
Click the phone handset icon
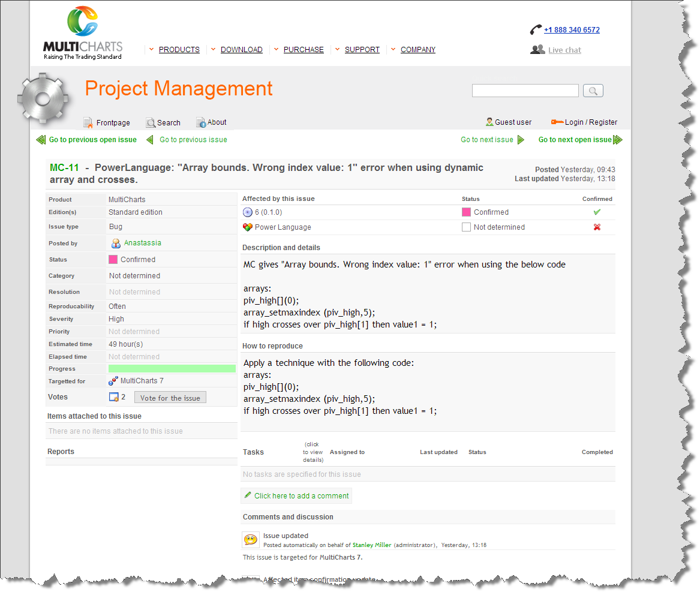[536, 29]
